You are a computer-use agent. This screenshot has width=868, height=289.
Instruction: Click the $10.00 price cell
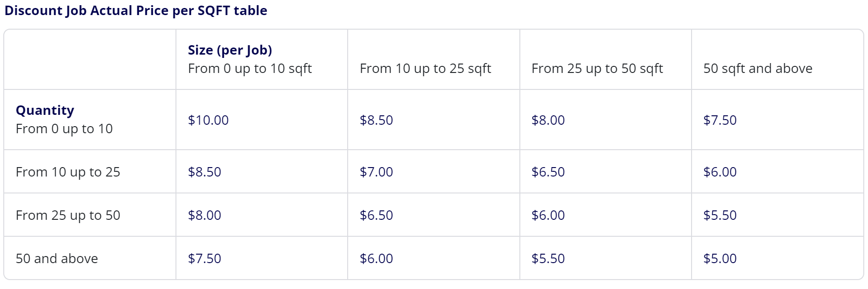tap(208, 120)
